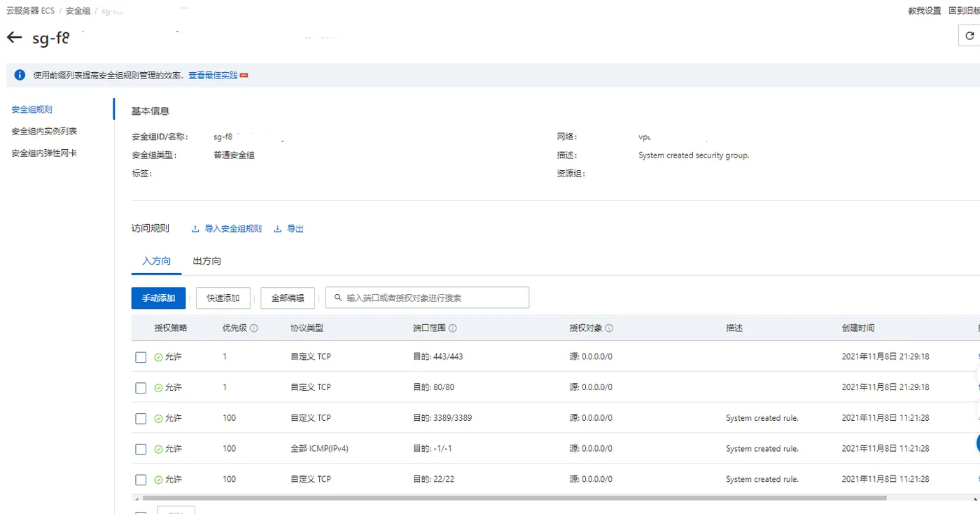Viewport: 980px width, 514px height.
Task: Click System created rule. in 3389 row
Action: 762,418
